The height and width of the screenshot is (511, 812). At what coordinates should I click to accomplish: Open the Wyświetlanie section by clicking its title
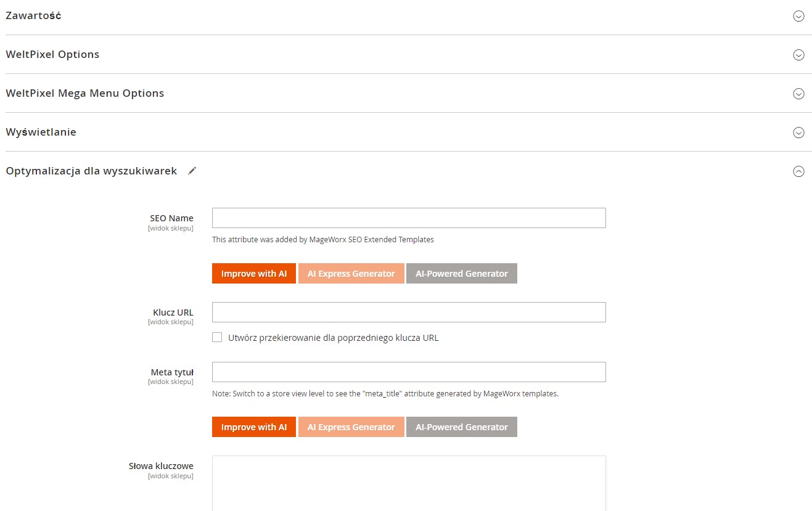pos(41,132)
